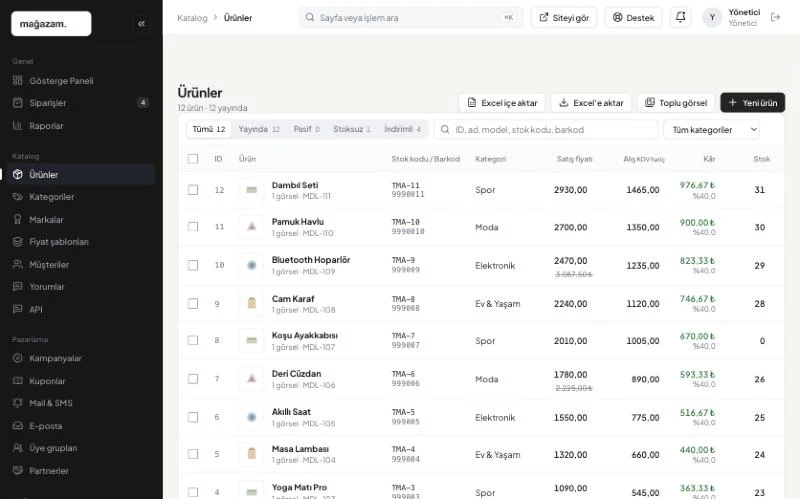
Task: Collapse the sidebar with the double chevron
Action: (141, 23)
